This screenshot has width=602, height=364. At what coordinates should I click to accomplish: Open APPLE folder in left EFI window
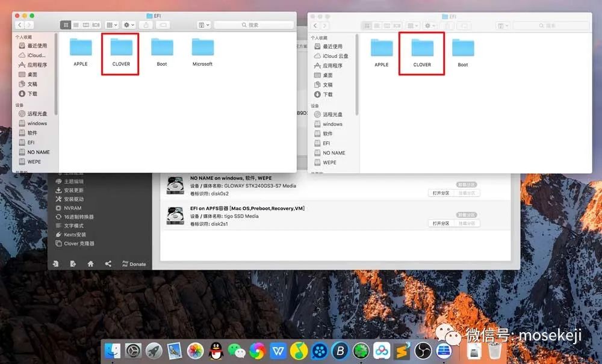tap(81, 52)
